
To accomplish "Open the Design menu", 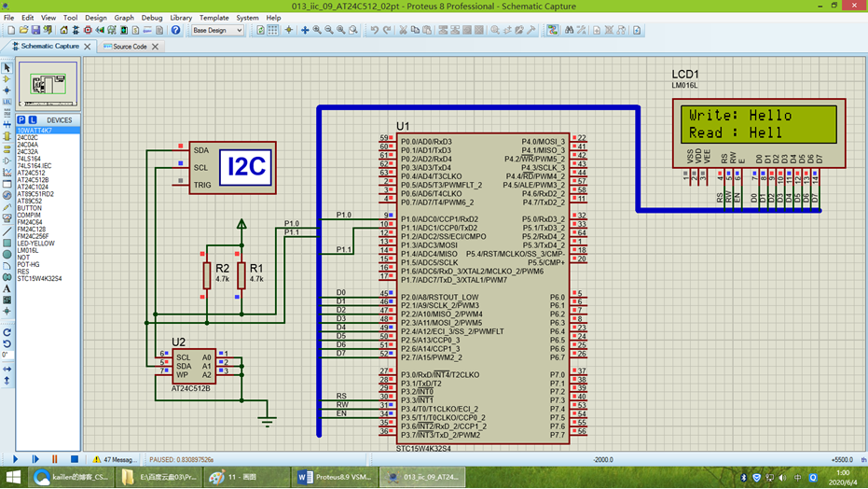I will point(95,18).
